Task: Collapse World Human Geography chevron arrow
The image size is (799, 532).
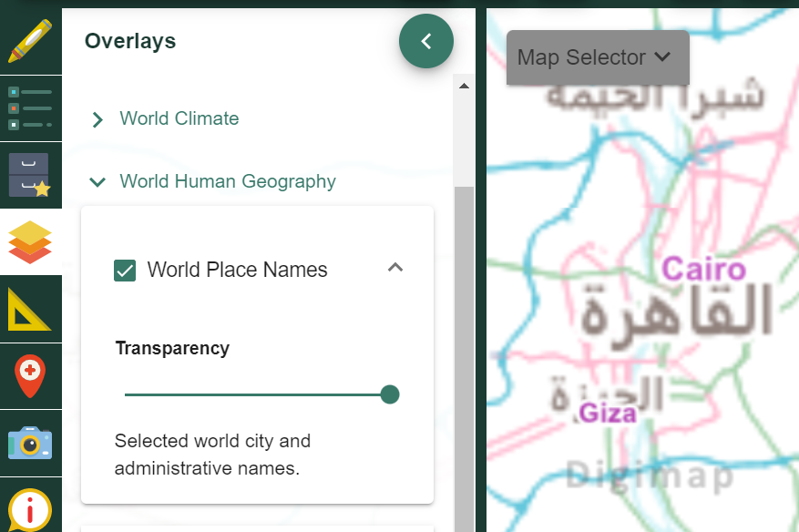Action: coord(97,182)
